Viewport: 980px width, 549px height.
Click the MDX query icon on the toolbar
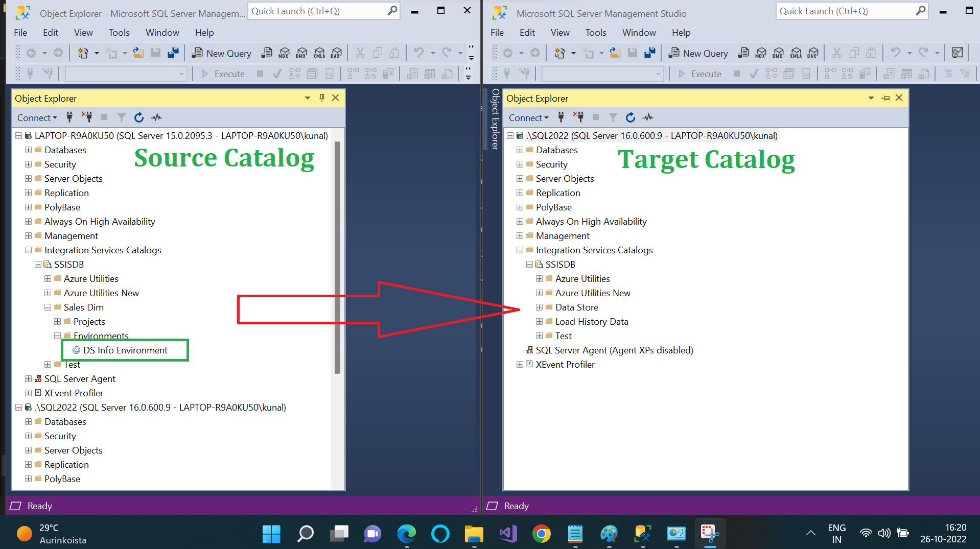284,53
